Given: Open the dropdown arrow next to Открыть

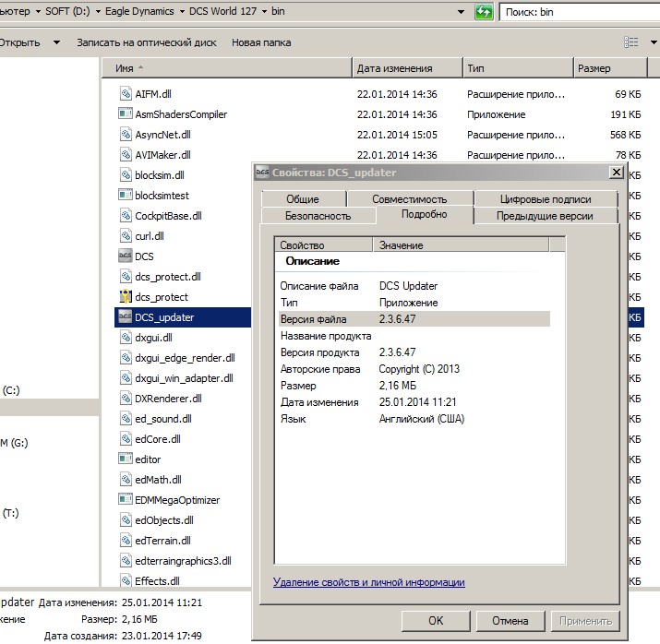Looking at the screenshot, I should point(56,42).
